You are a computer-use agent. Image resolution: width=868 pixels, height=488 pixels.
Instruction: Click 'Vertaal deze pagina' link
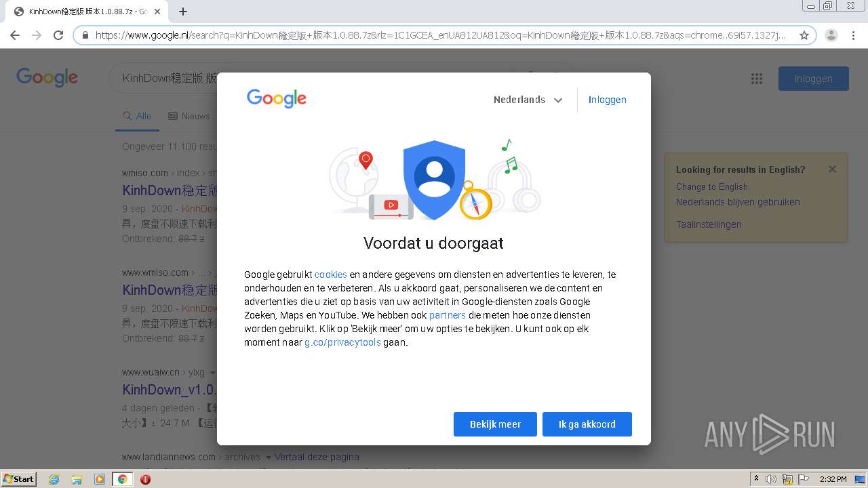pos(317,457)
